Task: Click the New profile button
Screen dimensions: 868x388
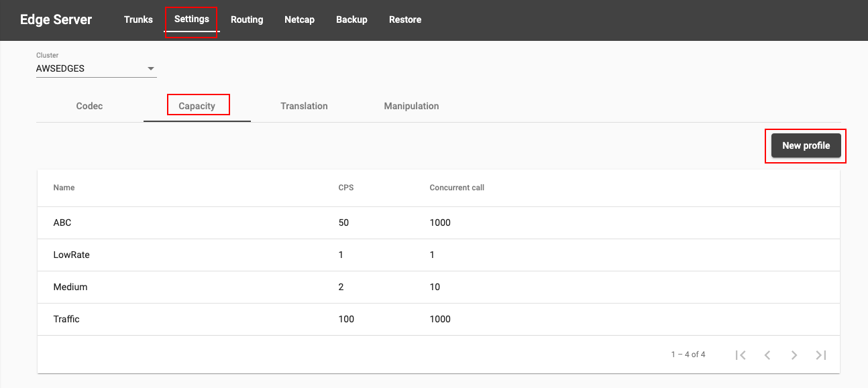Action: coord(806,145)
